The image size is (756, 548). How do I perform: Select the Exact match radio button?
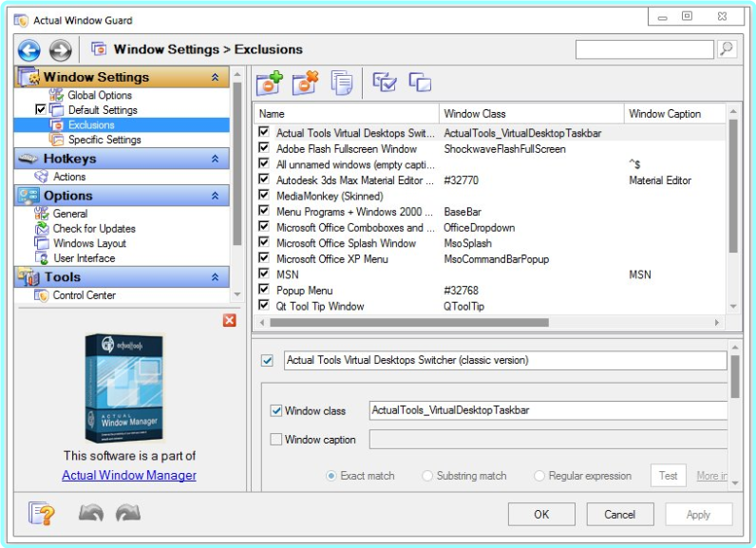click(331, 476)
